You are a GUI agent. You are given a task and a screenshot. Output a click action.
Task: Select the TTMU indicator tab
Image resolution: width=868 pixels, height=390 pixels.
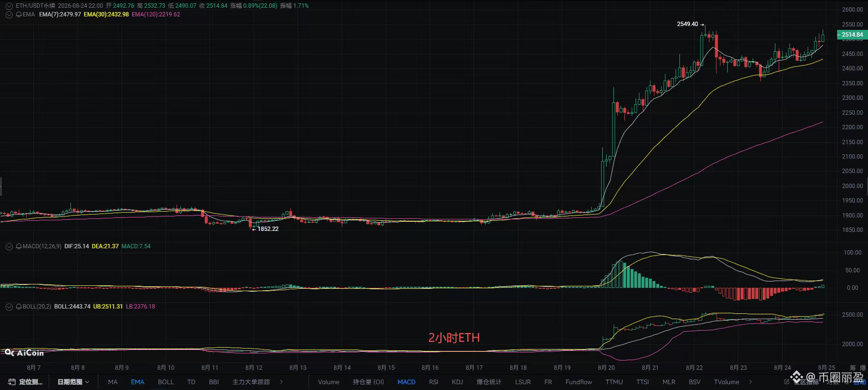tap(614, 382)
